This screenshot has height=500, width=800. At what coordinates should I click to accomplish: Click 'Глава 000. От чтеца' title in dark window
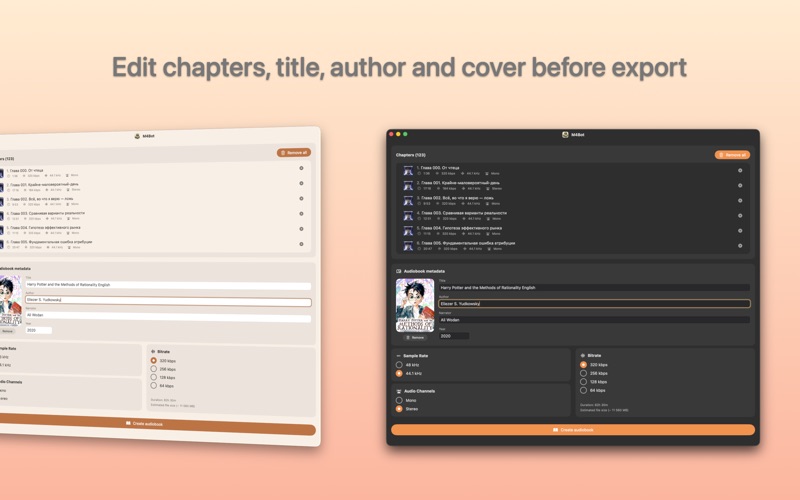coord(440,167)
